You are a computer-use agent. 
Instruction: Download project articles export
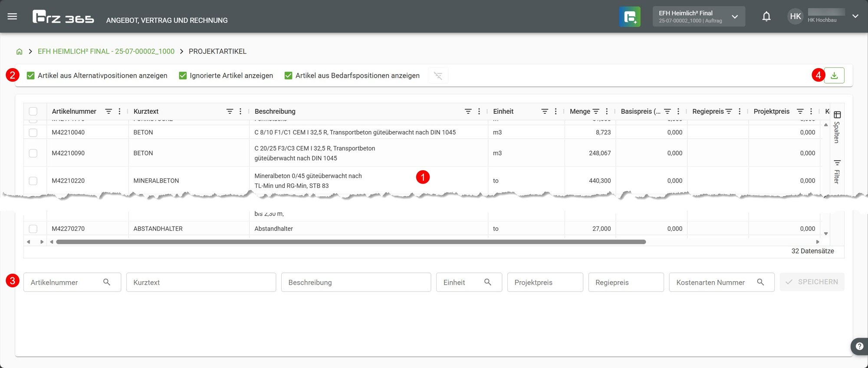click(x=834, y=76)
